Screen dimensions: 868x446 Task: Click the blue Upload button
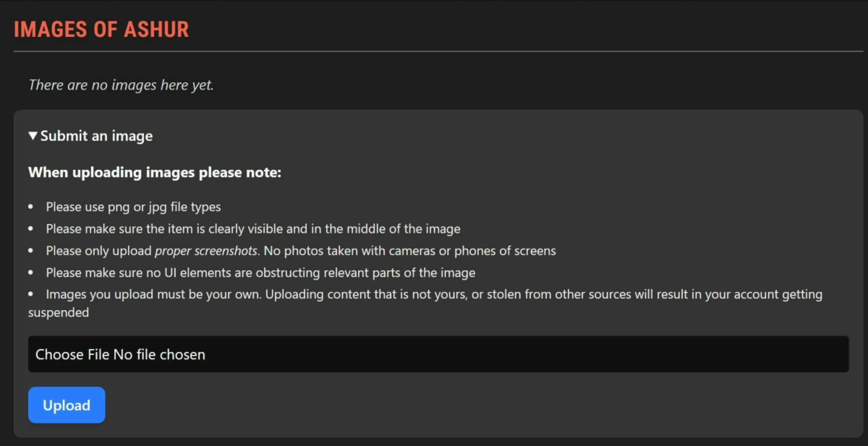coord(67,405)
